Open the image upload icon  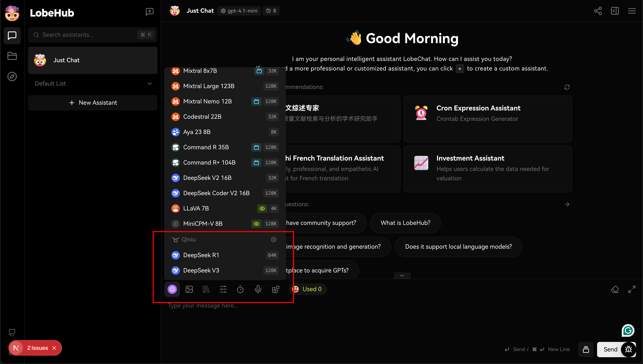point(189,289)
